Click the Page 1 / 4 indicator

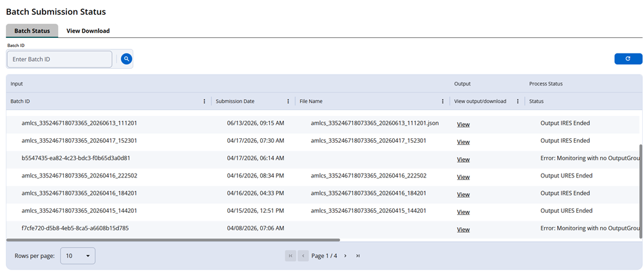324,255
